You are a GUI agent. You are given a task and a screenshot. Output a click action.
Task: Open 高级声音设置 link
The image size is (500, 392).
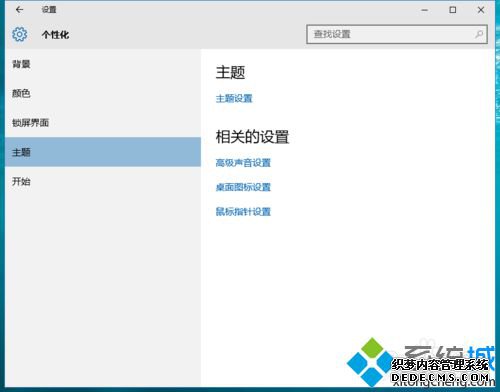click(x=243, y=163)
